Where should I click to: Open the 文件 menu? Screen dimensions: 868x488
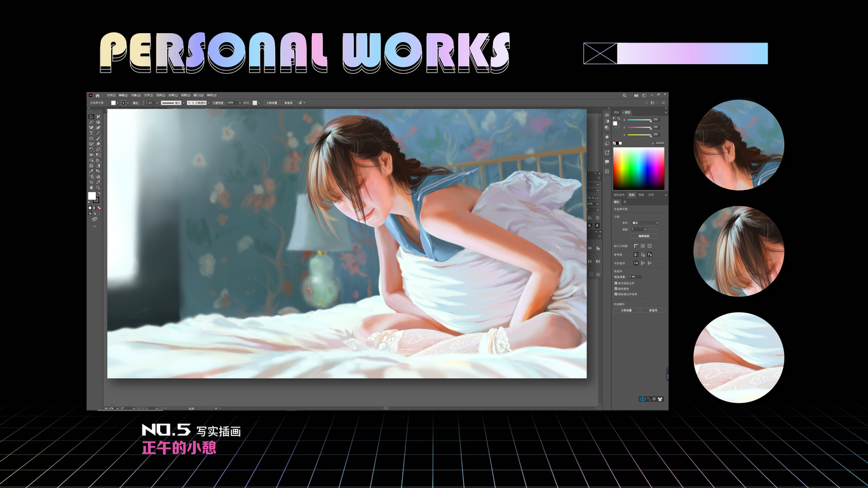pos(111,95)
